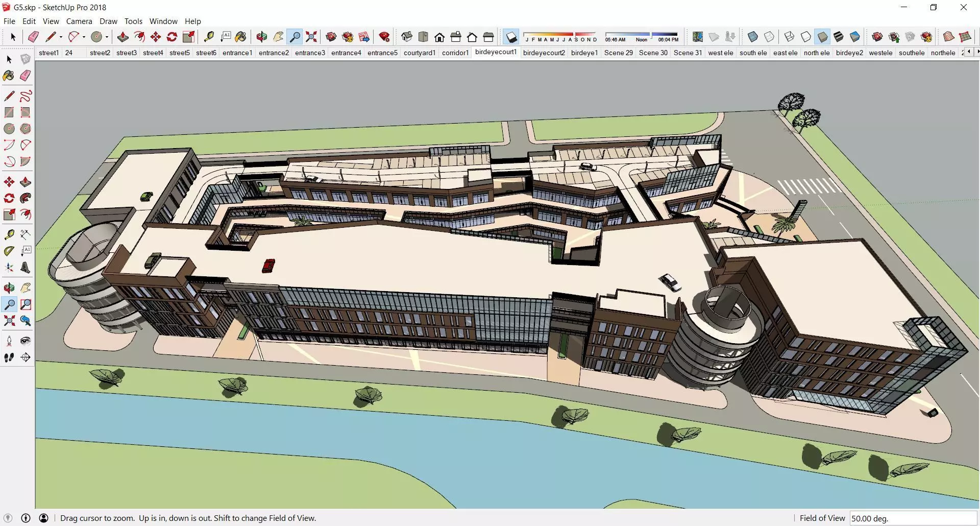
Task: Select the Push/Pull tool in top toolbar
Action: point(123,37)
